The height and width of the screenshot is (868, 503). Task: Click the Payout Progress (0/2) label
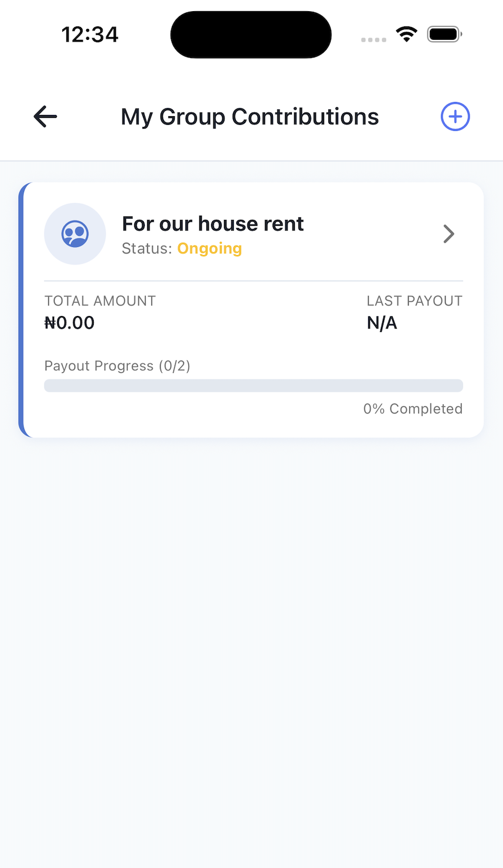[x=117, y=366]
